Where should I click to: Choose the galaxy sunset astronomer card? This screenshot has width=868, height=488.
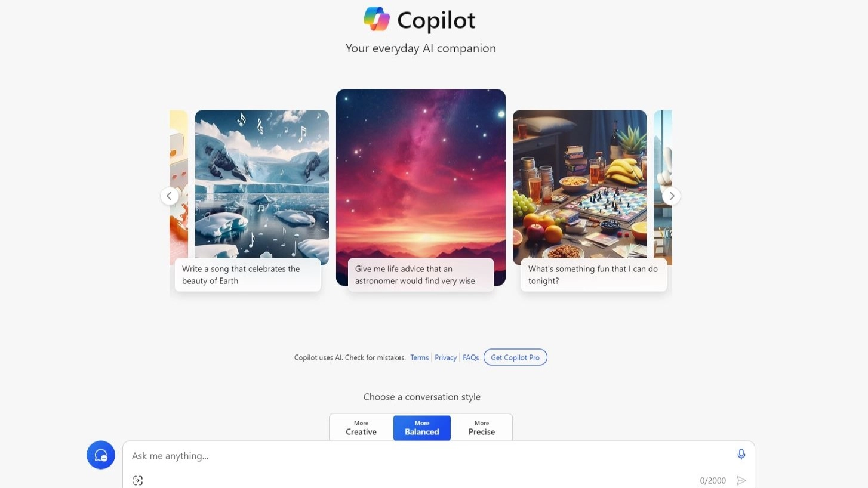point(421,187)
